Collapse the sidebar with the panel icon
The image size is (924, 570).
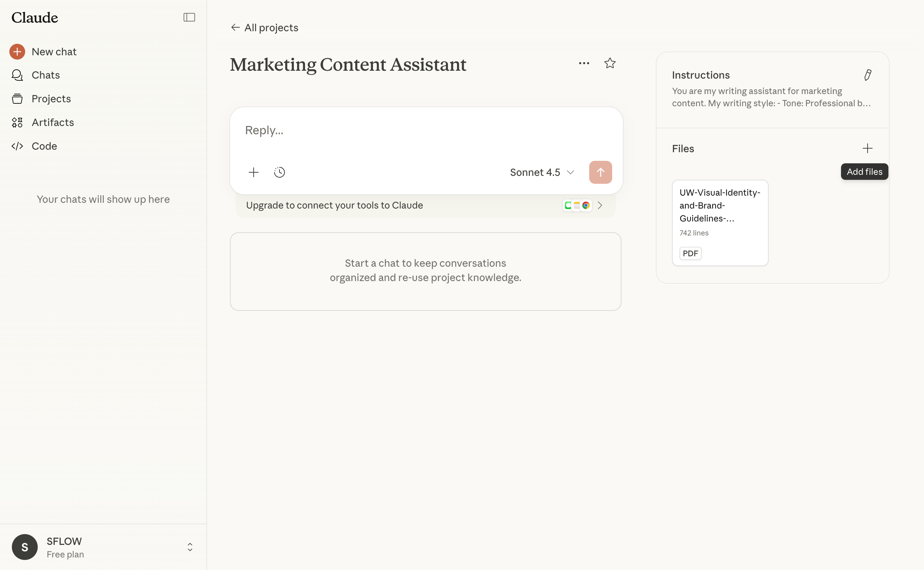point(189,17)
